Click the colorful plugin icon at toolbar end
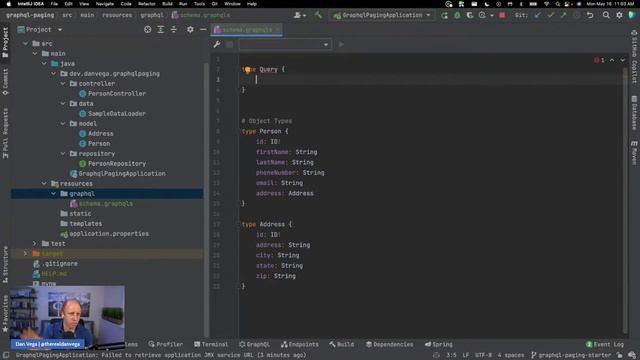640x360 pixels. pos(632,15)
